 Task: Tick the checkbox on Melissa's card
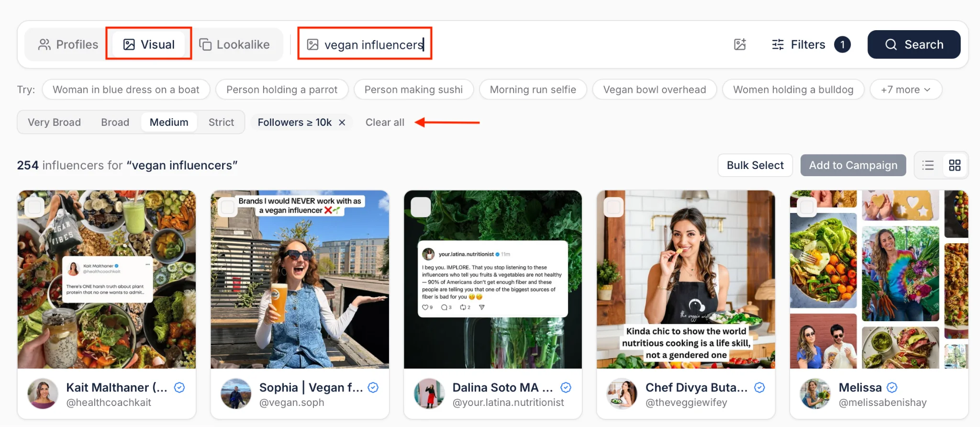[x=807, y=207]
